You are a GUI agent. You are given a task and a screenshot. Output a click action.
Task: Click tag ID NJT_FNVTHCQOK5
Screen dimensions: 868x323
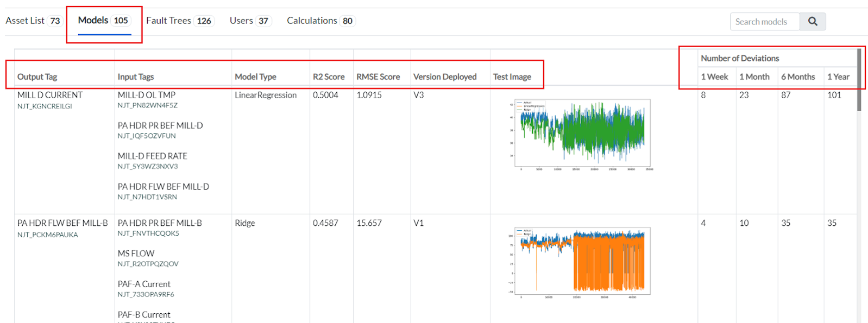(x=148, y=233)
